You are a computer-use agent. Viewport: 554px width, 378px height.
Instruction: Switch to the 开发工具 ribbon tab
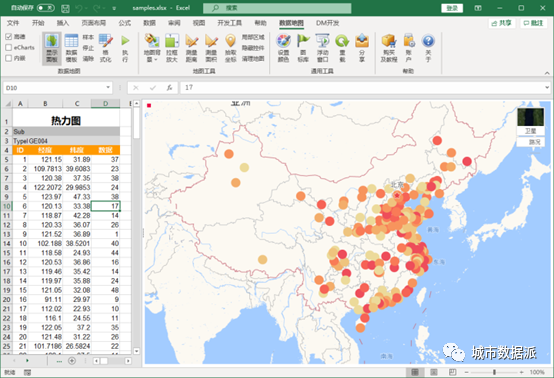[229, 23]
